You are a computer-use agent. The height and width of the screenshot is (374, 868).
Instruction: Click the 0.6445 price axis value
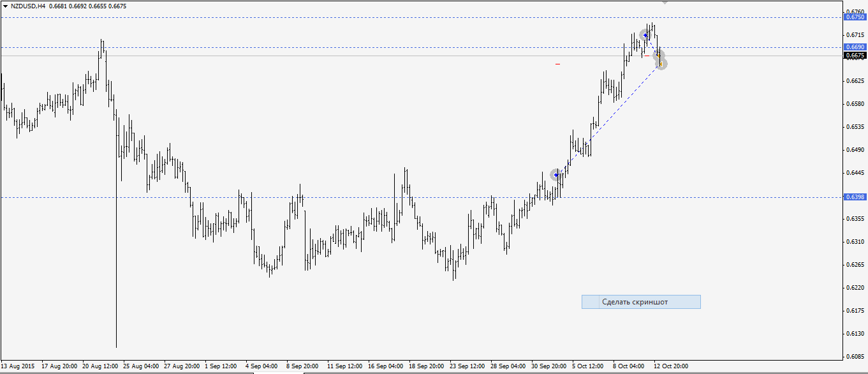[x=857, y=173]
